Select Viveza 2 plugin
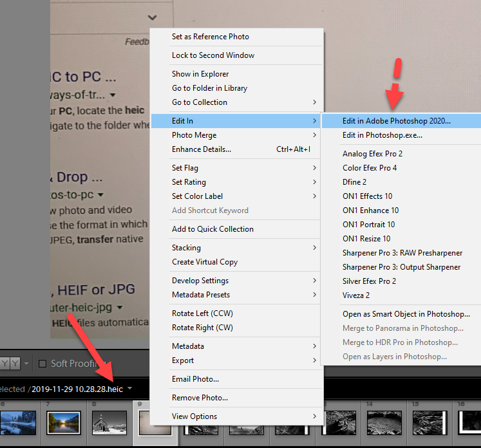The width and height of the screenshot is (481, 448). pyautogui.click(x=401, y=295)
